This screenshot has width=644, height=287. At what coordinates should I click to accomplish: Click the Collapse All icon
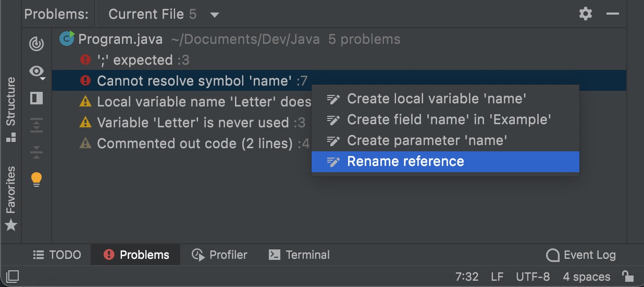[36, 152]
